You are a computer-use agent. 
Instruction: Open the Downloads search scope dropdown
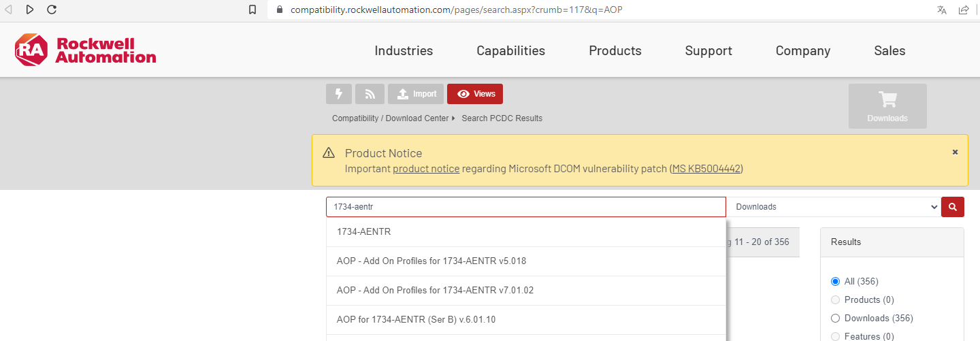pyautogui.click(x=834, y=207)
